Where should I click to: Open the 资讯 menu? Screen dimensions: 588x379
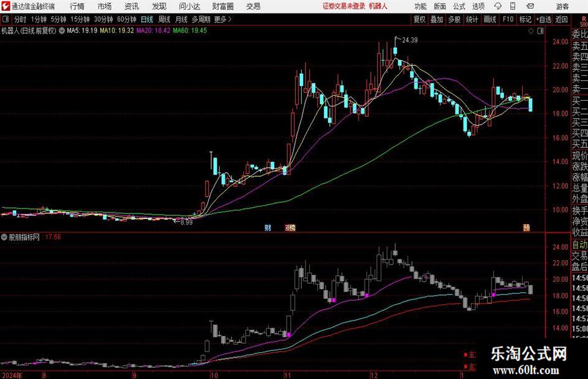132,6
